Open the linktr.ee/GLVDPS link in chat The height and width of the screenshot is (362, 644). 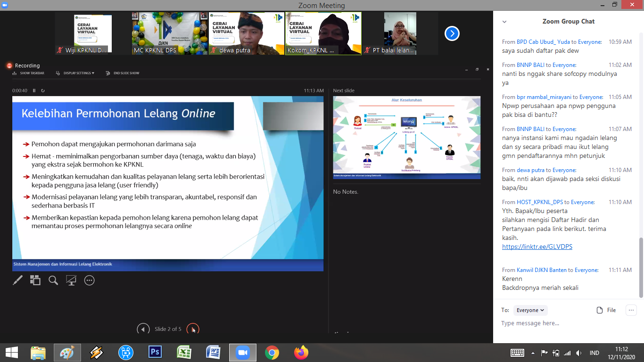pyautogui.click(x=537, y=247)
